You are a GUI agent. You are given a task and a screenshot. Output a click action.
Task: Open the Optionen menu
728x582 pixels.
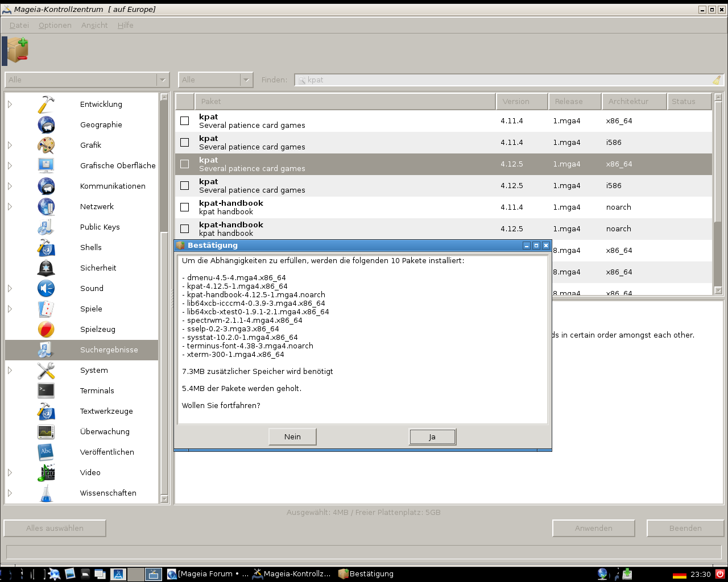click(55, 26)
